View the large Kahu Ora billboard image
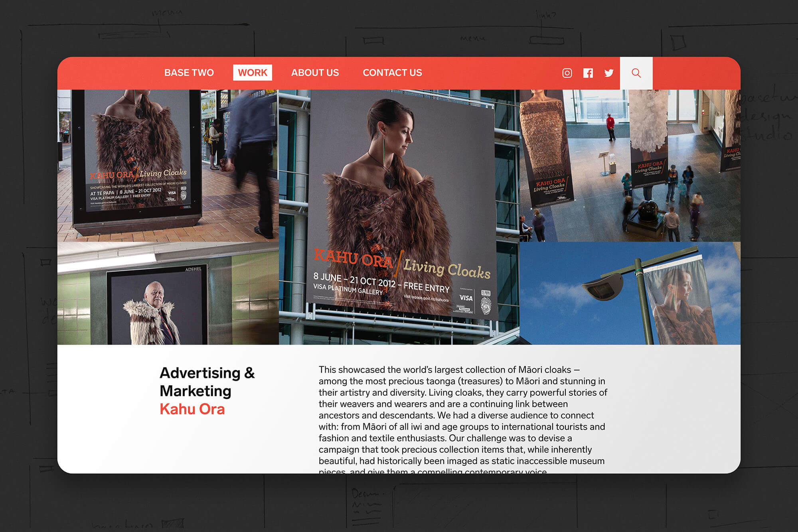Image resolution: width=798 pixels, height=532 pixels. click(399, 217)
